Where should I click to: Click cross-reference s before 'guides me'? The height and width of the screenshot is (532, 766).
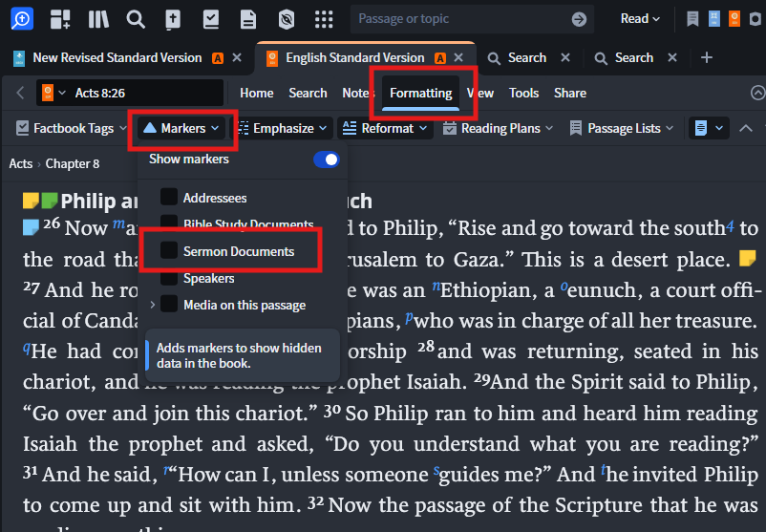point(436,471)
